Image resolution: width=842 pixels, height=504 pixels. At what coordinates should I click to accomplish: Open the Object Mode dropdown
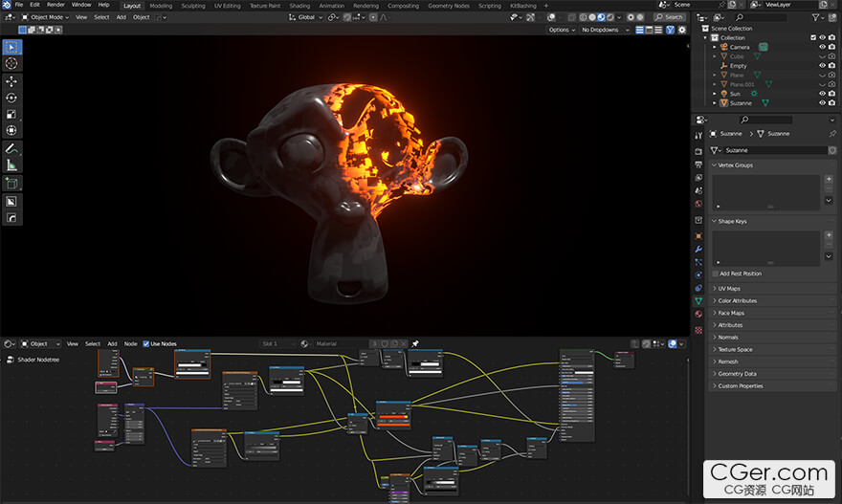click(x=45, y=17)
